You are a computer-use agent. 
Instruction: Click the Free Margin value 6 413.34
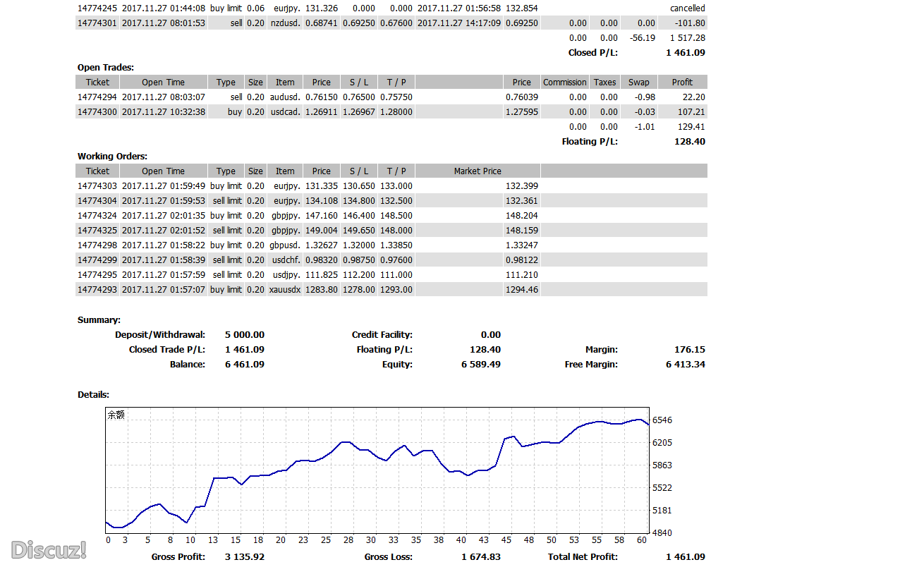point(686,365)
